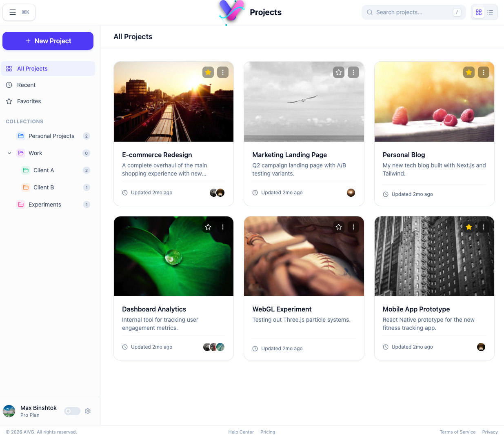Screen dimensions: 504x436
Task: Click Marketing Landing Page title
Action: [290, 155]
